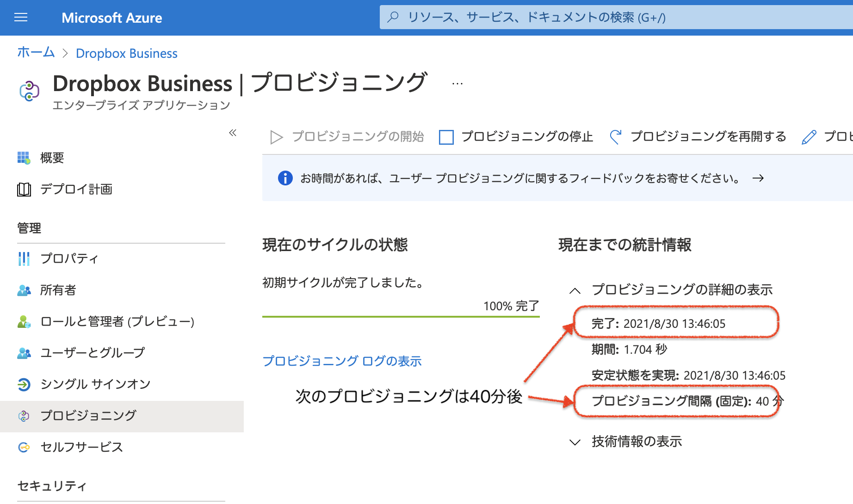Open プロビジョニング ログの表示 link

tap(342, 361)
